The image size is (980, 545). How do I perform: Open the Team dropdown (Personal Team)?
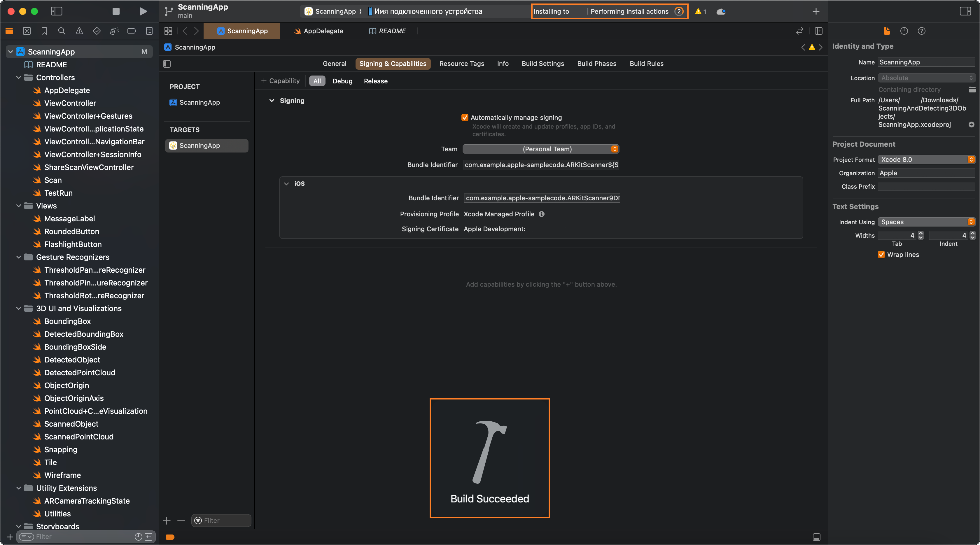click(541, 149)
